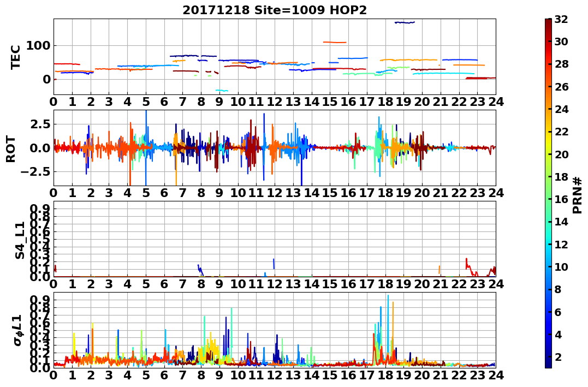Click the x-axis tick 20 under the σφL1 panel
The width and height of the screenshot is (588, 387).
[422, 375]
